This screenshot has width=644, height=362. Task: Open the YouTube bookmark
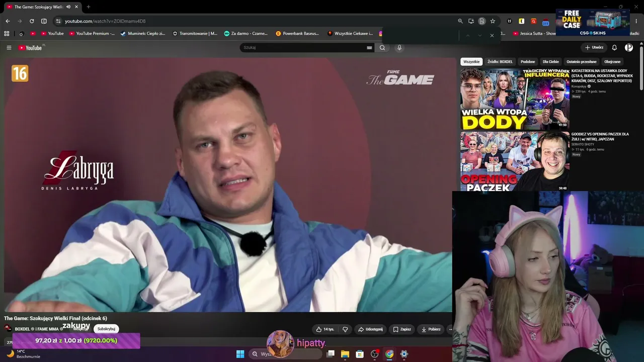pyautogui.click(x=52, y=34)
